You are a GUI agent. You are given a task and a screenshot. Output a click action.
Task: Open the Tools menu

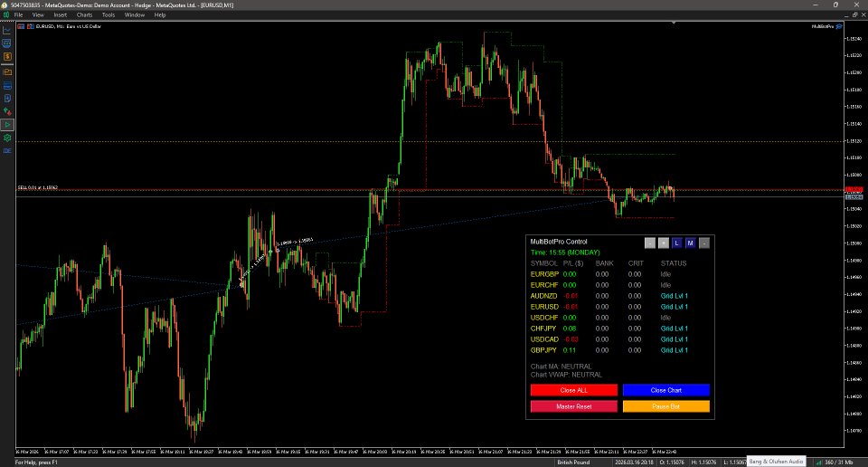(108, 15)
